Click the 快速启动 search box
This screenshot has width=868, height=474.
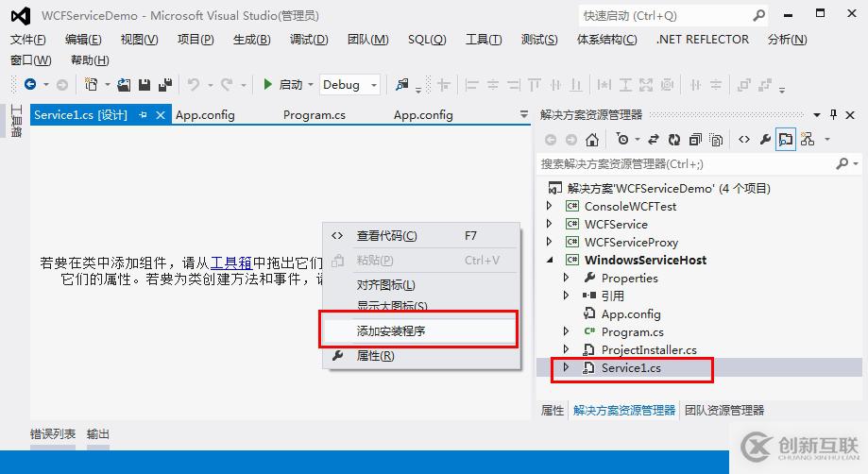[672, 15]
